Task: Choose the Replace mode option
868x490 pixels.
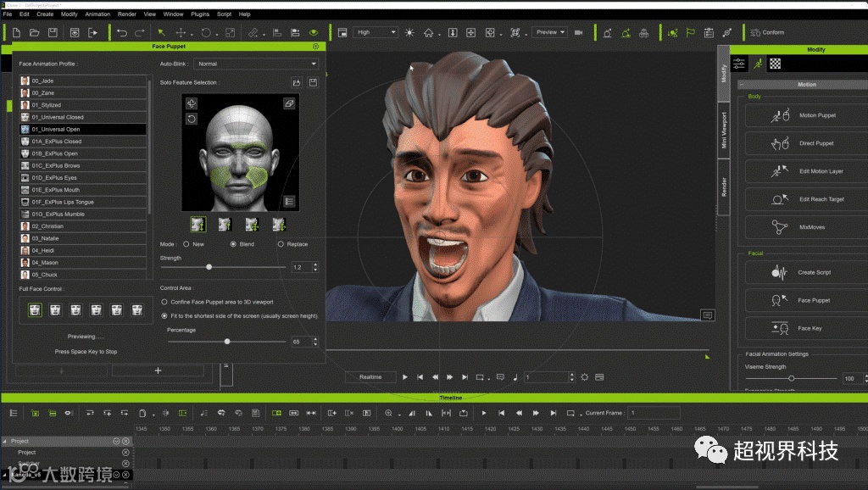Action: coord(281,244)
